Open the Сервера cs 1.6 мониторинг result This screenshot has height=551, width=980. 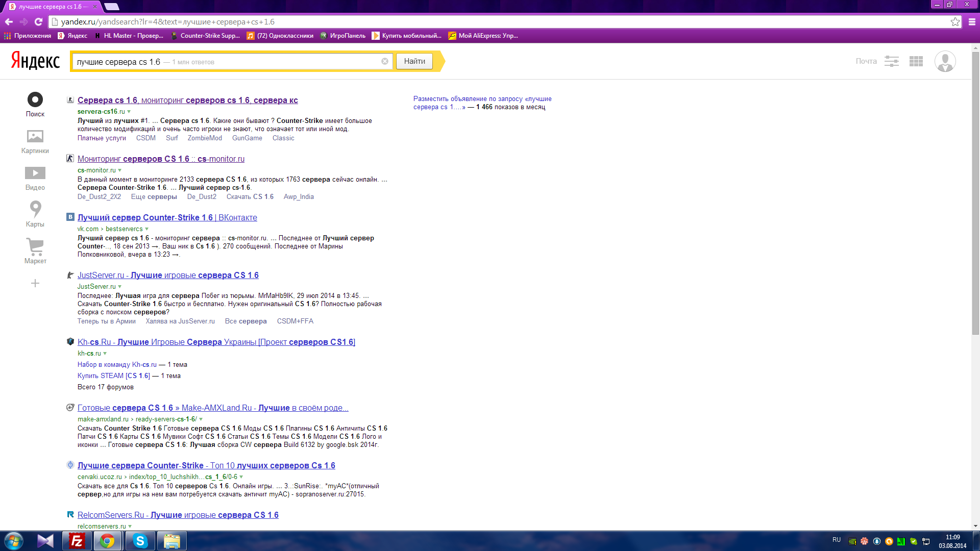188,101
